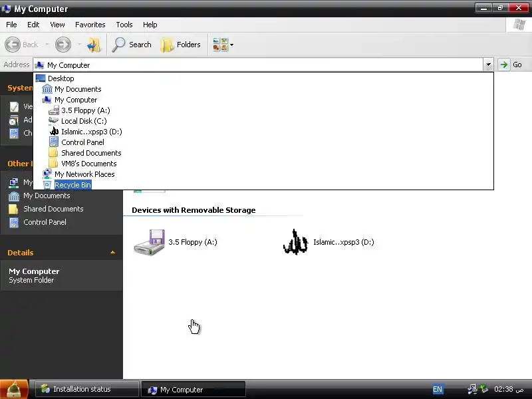532x399 pixels.
Task: Collapse the Details panel chevron
Action: 112,253
